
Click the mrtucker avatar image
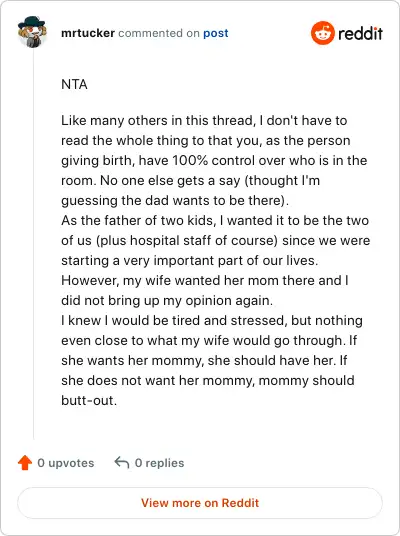coord(32,32)
